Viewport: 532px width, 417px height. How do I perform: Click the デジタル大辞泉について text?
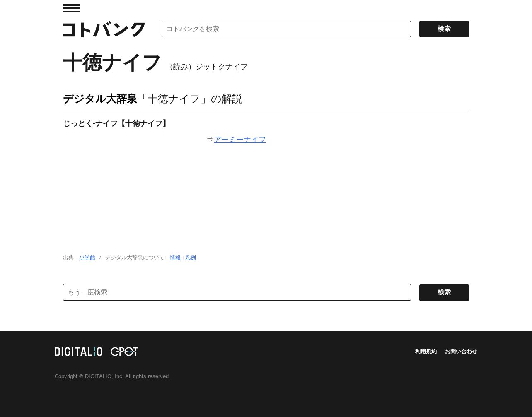[135, 258]
